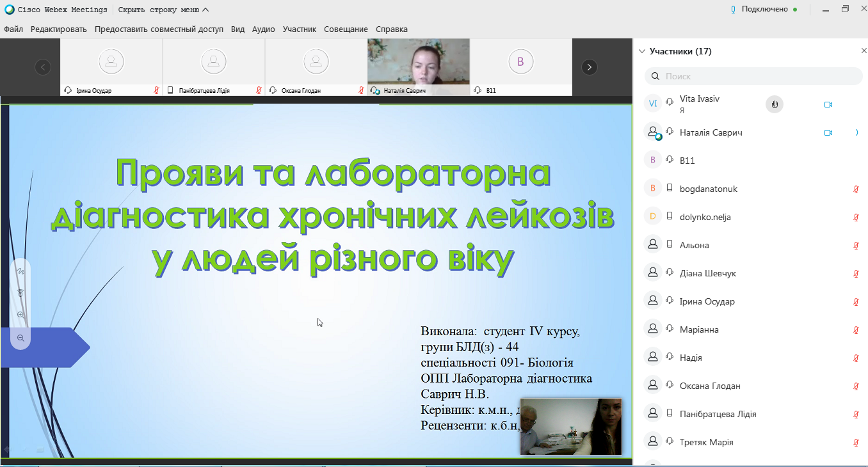Select the annotate scribble tool on the slide
This screenshot has width=868, height=467.
tap(20, 271)
